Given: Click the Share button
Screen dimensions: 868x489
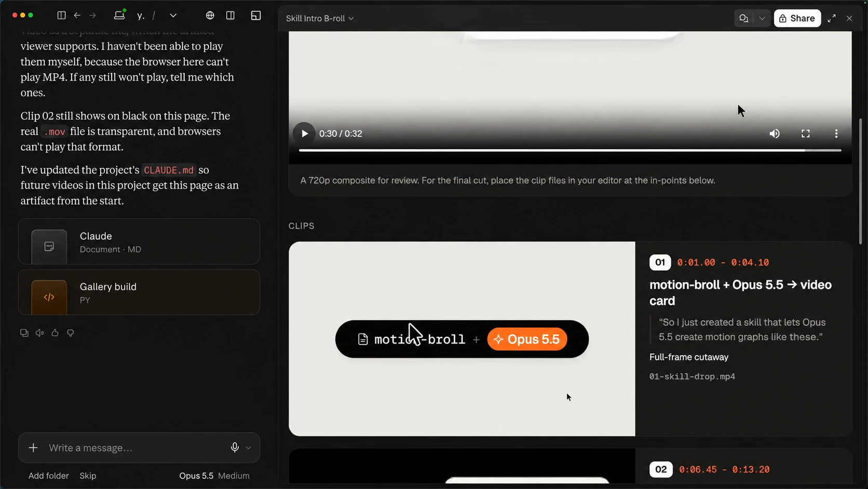Looking at the screenshot, I should 797,18.
